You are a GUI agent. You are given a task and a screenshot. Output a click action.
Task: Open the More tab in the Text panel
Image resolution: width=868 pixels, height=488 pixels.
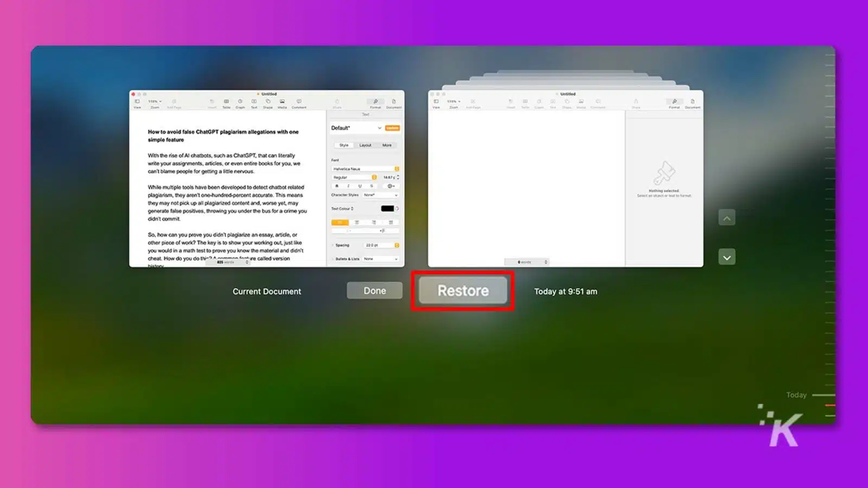pos(387,145)
